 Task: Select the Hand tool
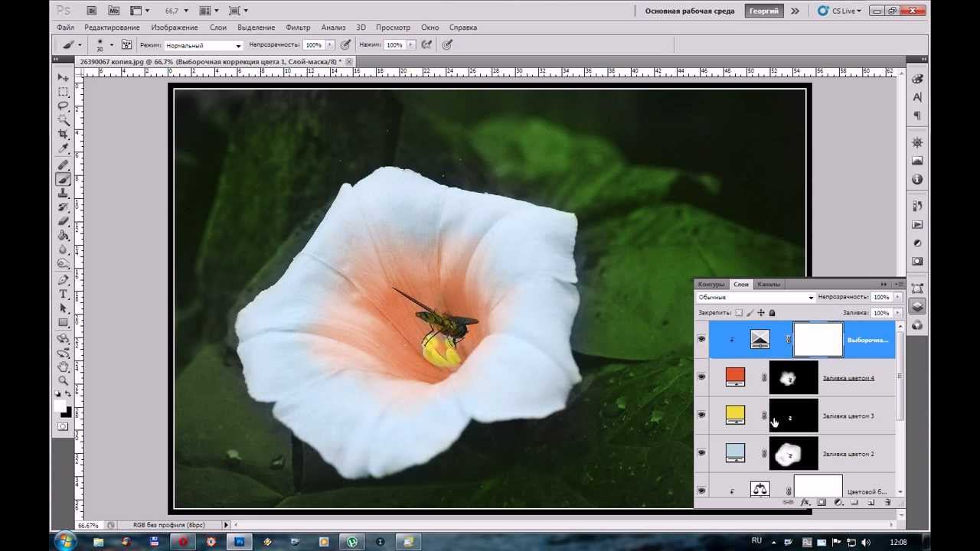point(64,367)
